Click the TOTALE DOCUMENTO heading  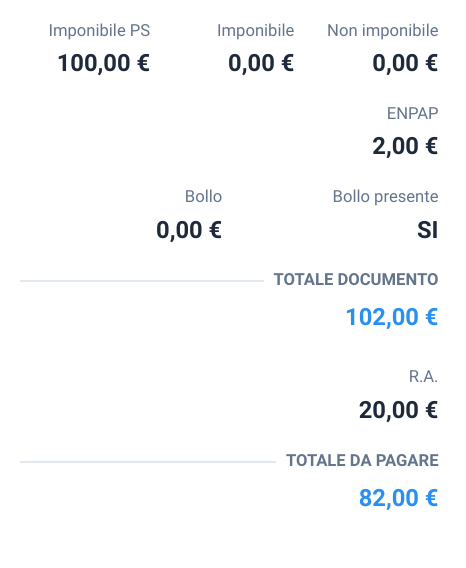pyautogui.click(x=356, y=280)
